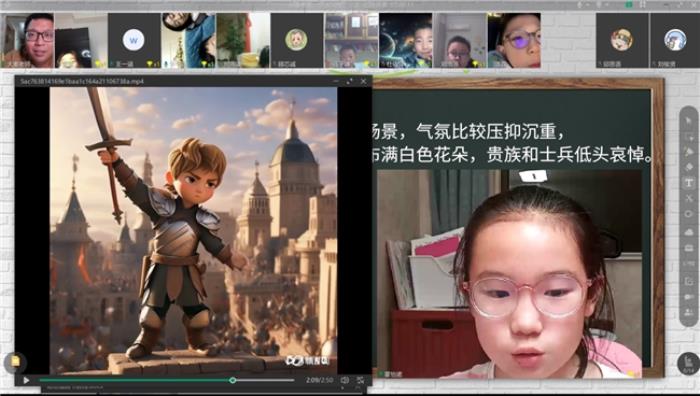
Task: Click the green video progress slider handle
Action: click(x=233, y=380)
